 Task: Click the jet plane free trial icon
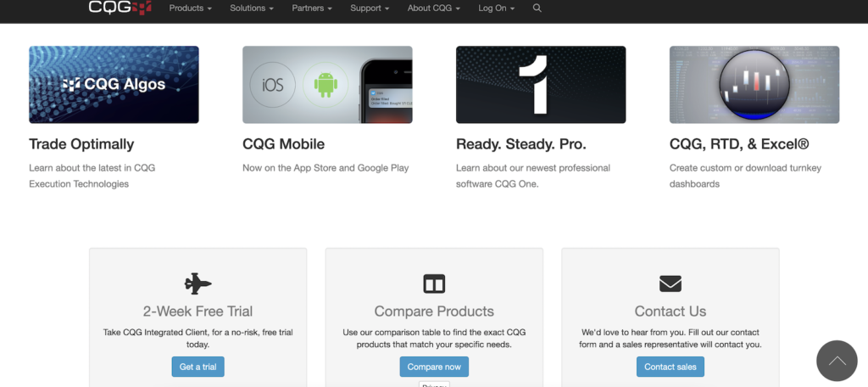point(198,283)
